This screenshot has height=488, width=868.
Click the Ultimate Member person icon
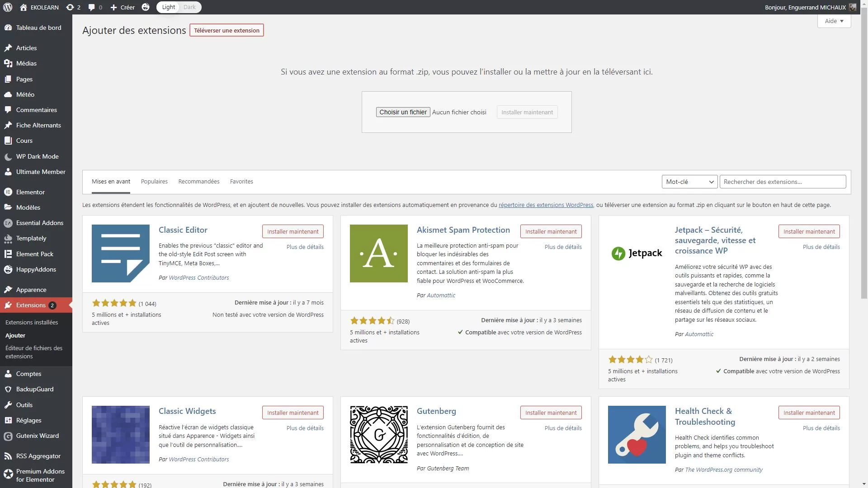8,172
